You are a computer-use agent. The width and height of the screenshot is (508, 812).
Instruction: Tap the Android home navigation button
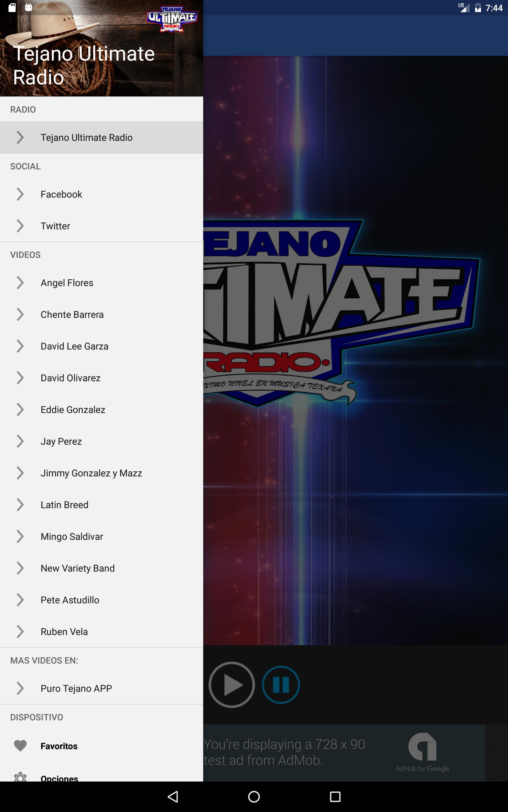pos(254,796)
